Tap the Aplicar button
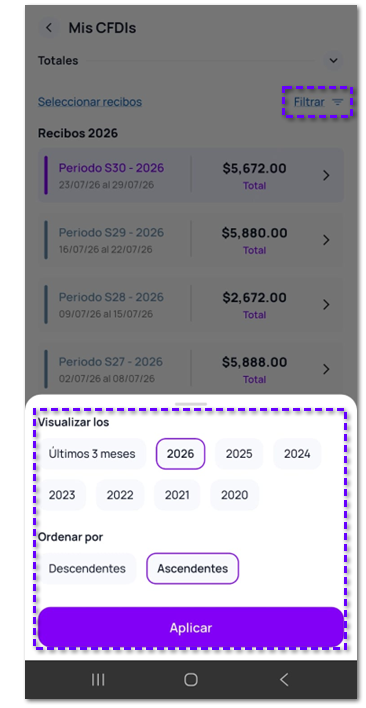The image size is (366, 708). pos(191,628)
